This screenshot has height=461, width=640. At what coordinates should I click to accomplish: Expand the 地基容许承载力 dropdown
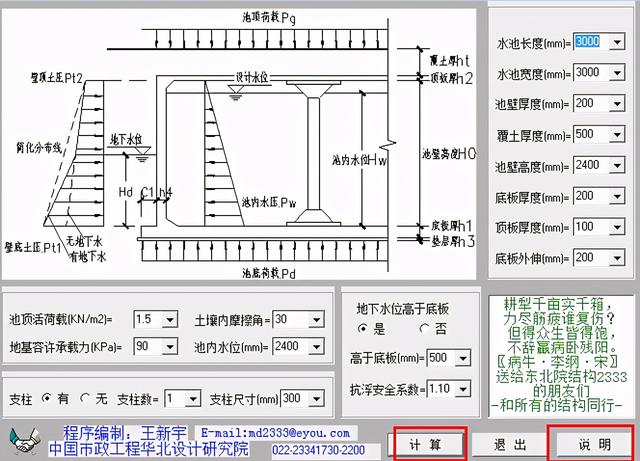pos(170,347)
